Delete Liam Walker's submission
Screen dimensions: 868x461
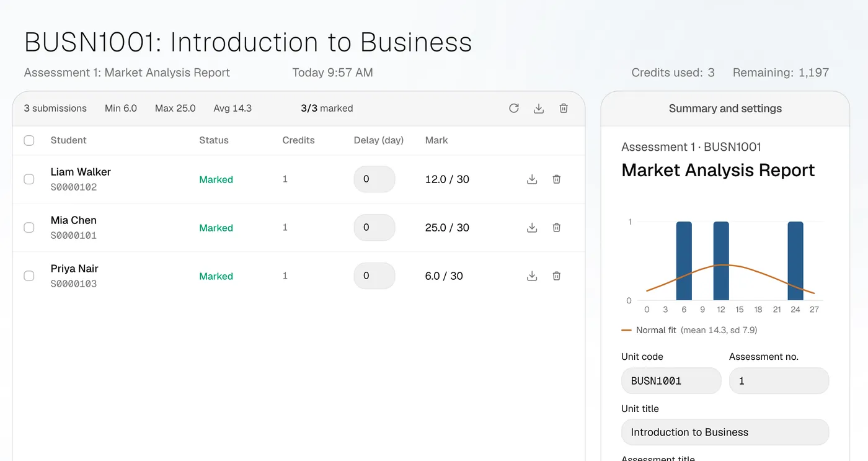pos(557,179)
